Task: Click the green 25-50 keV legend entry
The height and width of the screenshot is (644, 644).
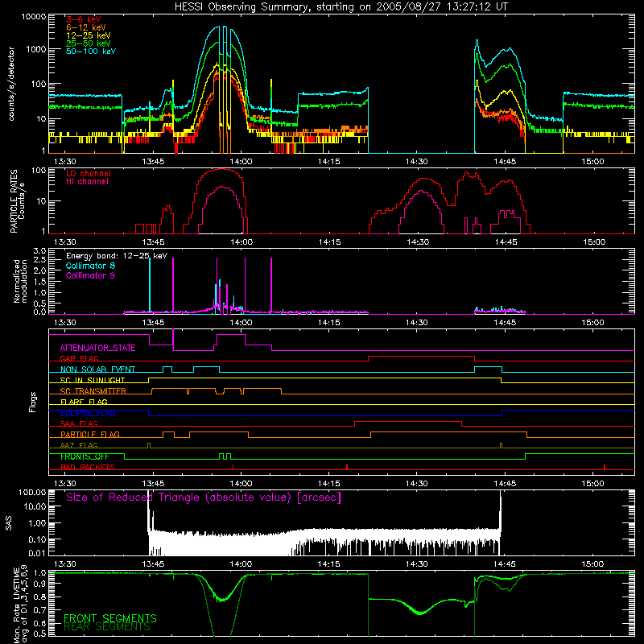Action: (x=89, y=43)
